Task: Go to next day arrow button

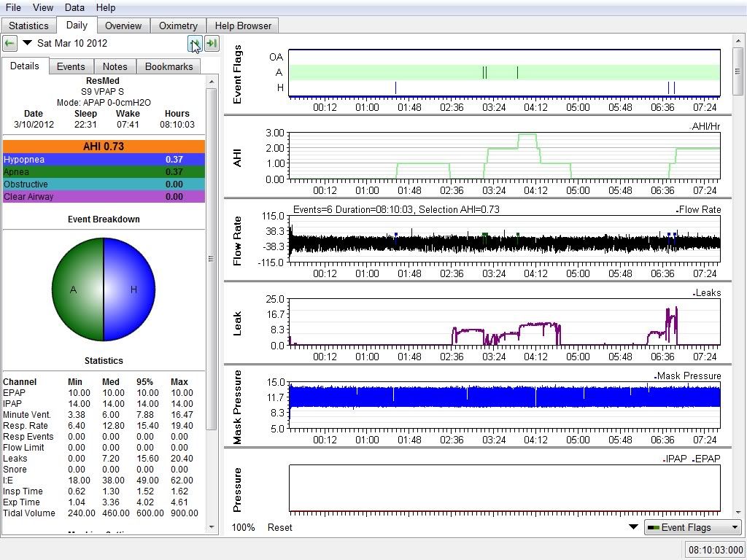Action: tap(194, 43)
